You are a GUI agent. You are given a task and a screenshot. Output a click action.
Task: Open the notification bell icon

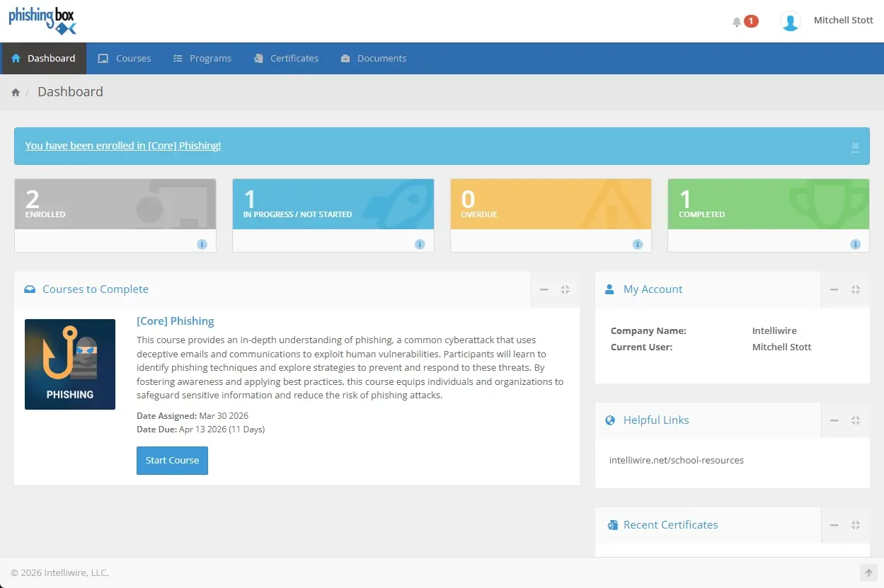(x=737, y=22)
